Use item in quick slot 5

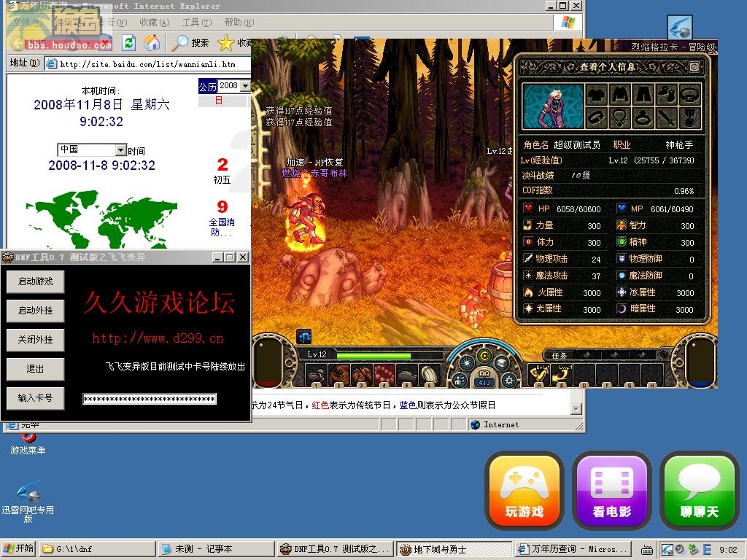407,374
